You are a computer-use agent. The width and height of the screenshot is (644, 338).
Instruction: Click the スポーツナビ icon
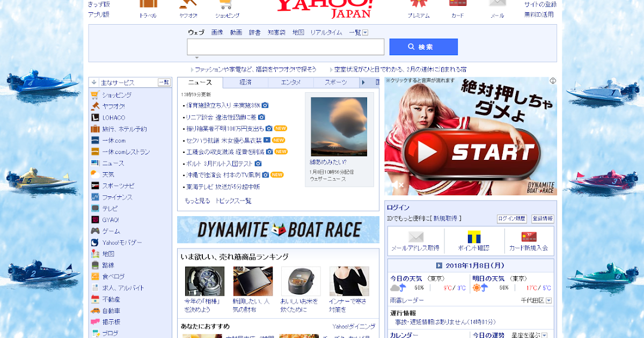[x=94, y=186]
